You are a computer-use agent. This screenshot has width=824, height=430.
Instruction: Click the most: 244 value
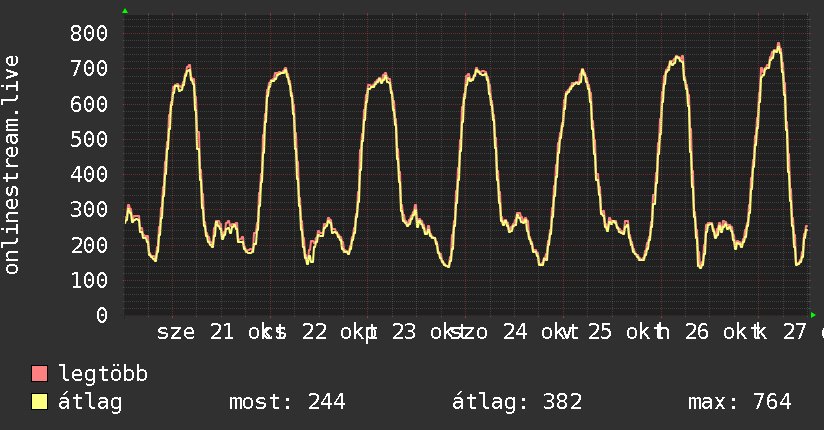coord(287,402)
